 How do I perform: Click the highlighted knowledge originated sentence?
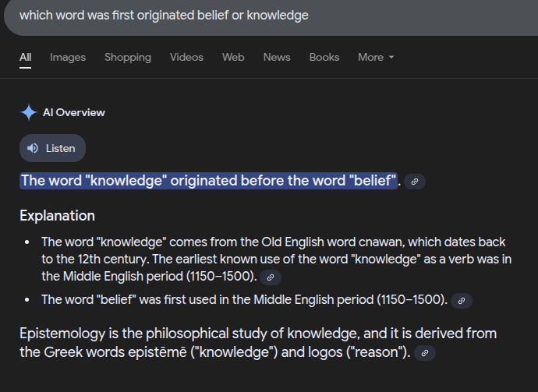click(x=209, y=181)
